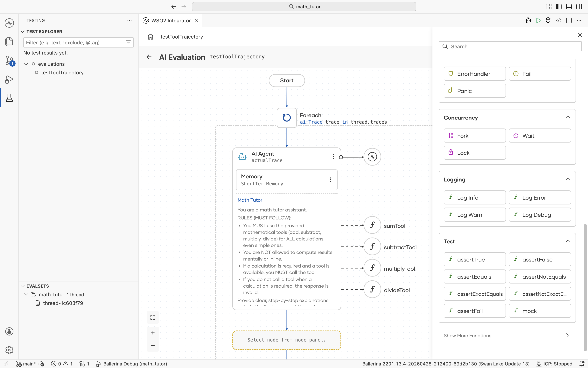Click the sumTool function icon
The width and height of the screenshot is (588, 368).
[372, 225]
